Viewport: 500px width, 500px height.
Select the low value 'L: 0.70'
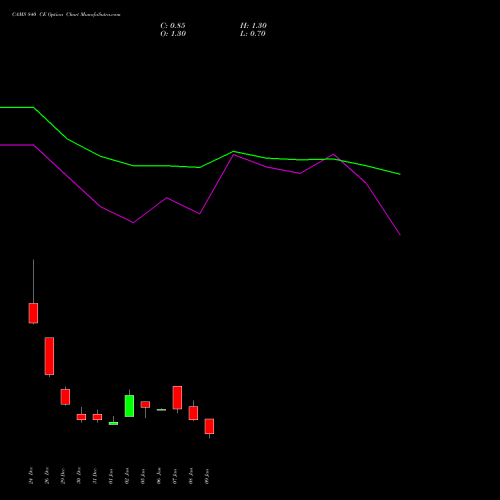tap(253, 34)
